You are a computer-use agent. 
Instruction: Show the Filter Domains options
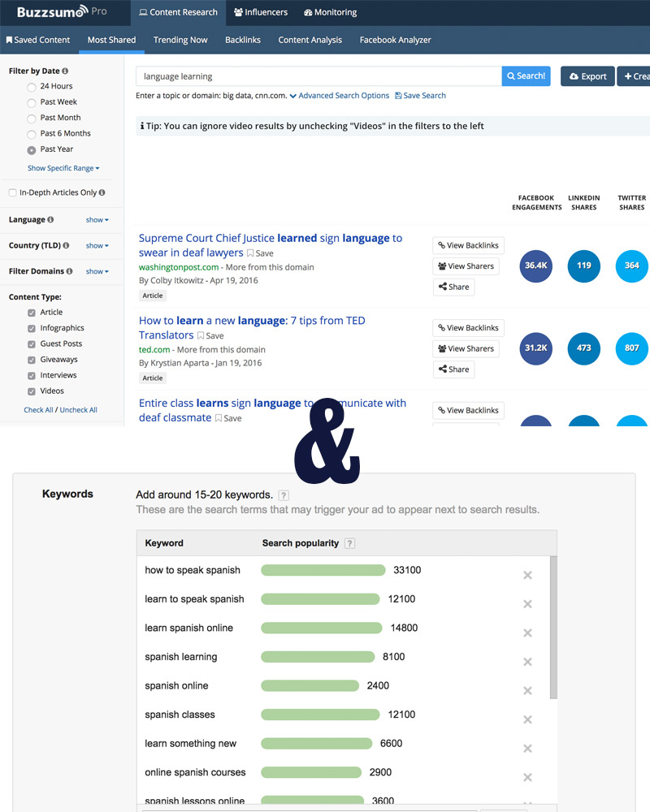tap(97, 271)
